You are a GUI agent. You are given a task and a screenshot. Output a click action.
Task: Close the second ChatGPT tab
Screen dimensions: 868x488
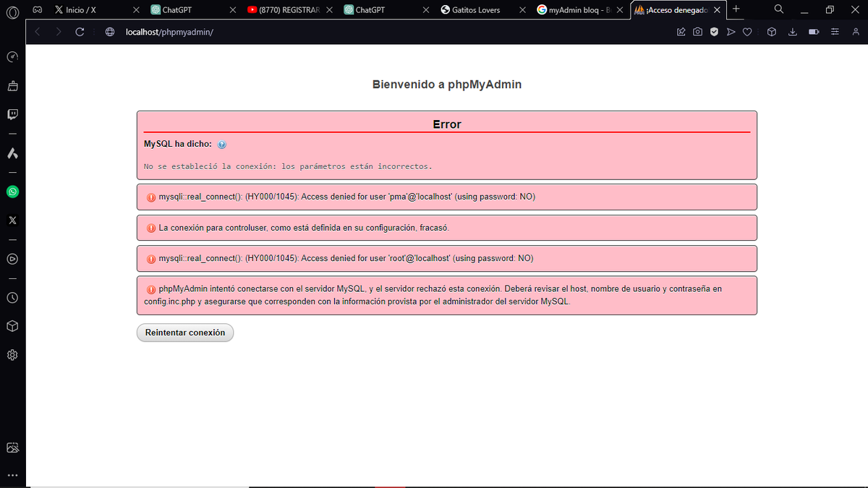point(426,10)
